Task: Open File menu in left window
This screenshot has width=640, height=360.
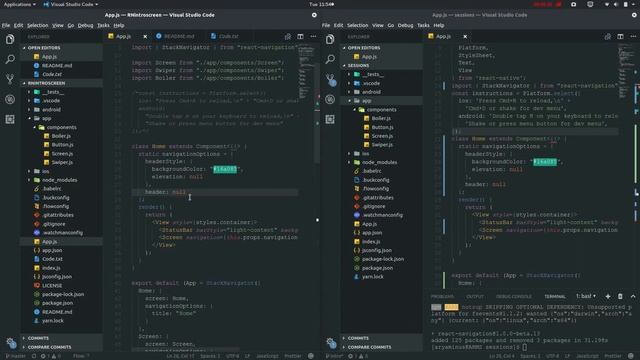Action: (6, 25)
